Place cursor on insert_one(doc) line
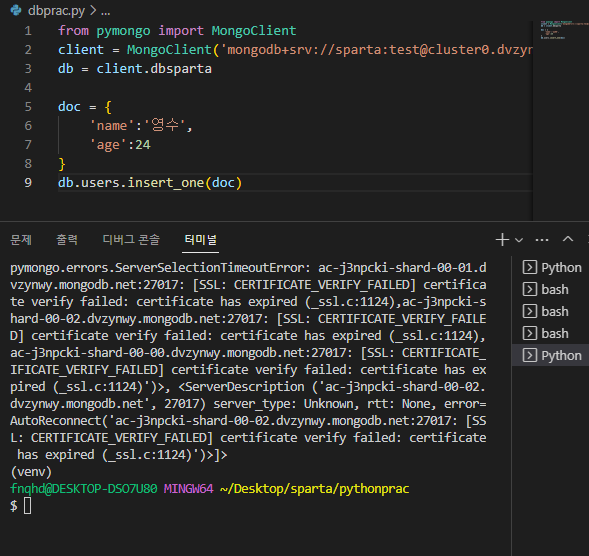This screenshot has height=556, width=589. tap(150, 183)
